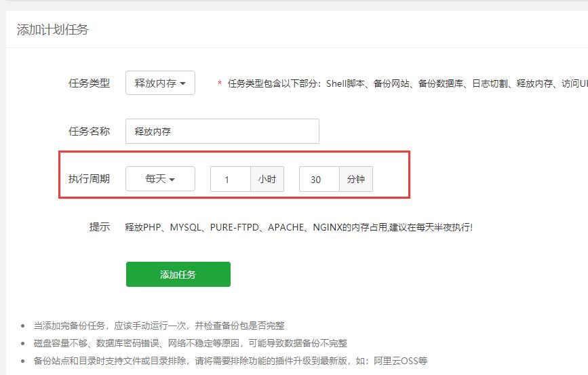Click the 任务名称 text input field
588x375 pixels.
tap(222, 132)
